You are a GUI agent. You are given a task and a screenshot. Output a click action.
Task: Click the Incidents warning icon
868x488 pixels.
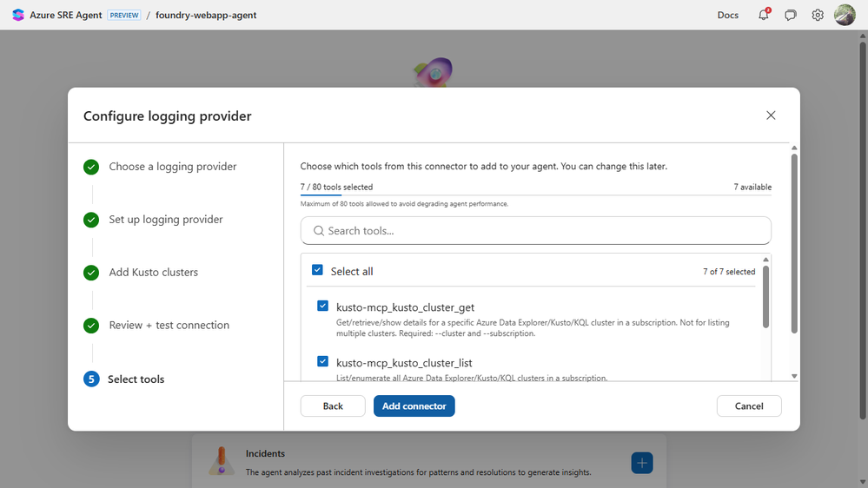point(221,460)
